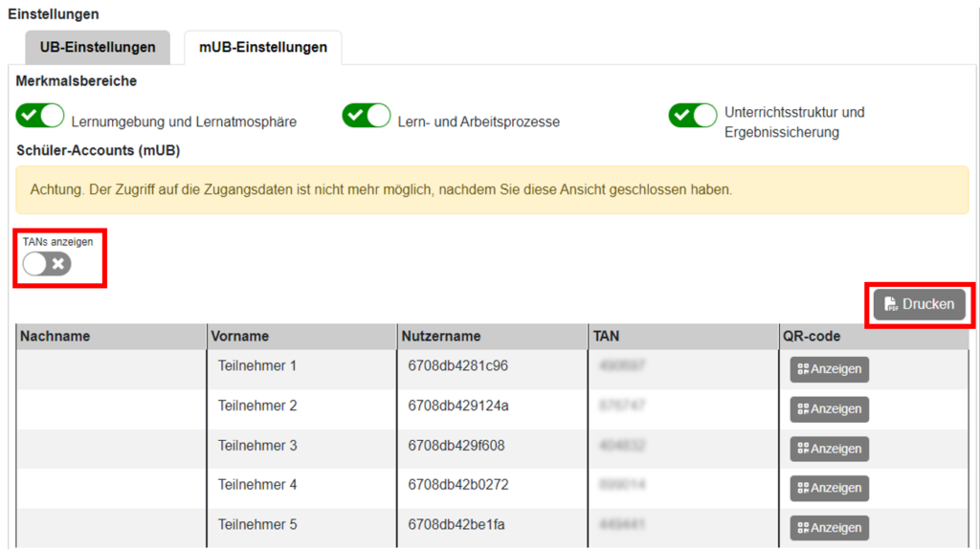Image resolution: width=980 pixels, height=550 pixels.
Task: Toggle Unterrichtsstruktur und Ergebnissicherung switch
Action: click(x=693, y=117)
